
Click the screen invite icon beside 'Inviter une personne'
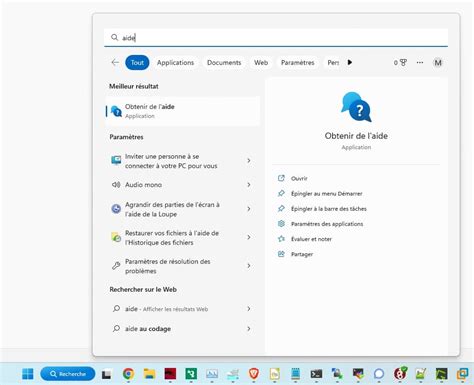point(116,160)
